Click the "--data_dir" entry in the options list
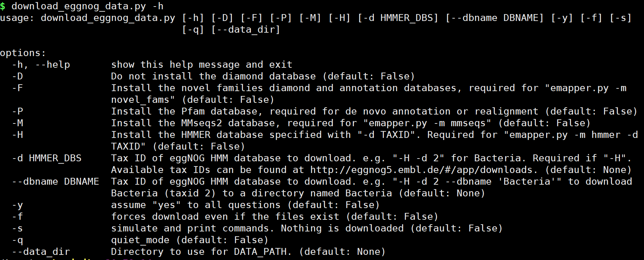This screenshot has height=260, width=644. 41,252
